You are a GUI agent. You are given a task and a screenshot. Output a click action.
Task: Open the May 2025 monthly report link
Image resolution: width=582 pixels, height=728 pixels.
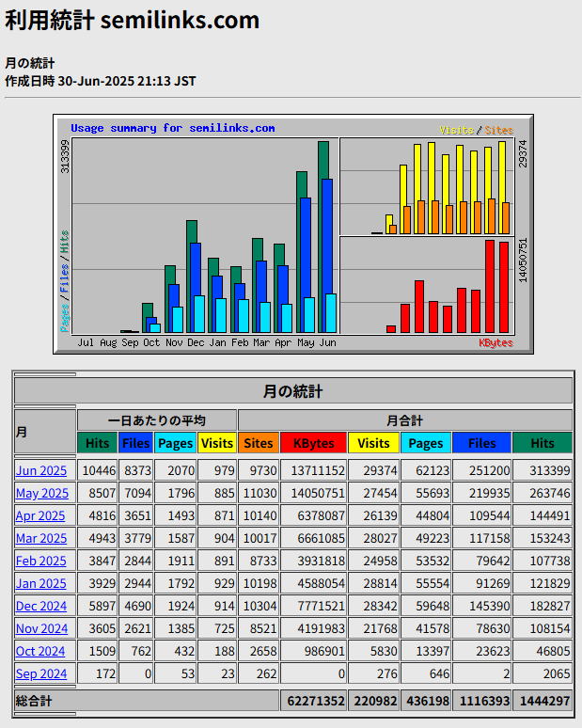point(41,493)
